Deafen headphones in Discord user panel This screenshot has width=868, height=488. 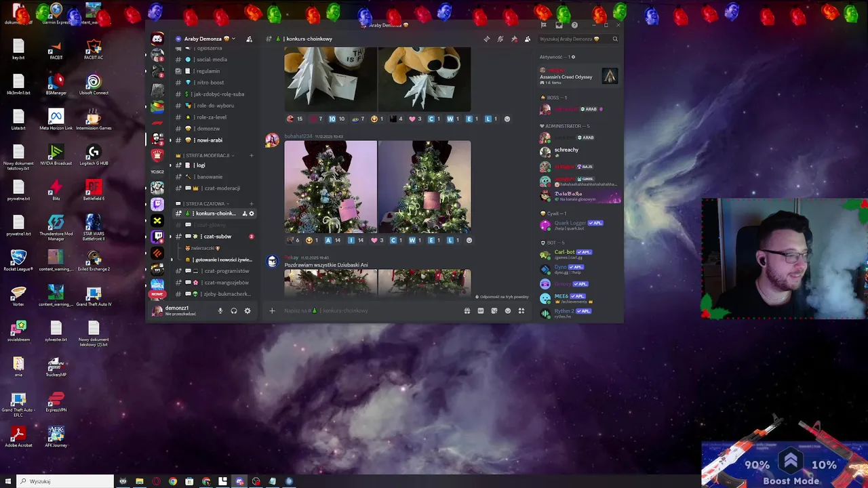(x=234, y=310)
